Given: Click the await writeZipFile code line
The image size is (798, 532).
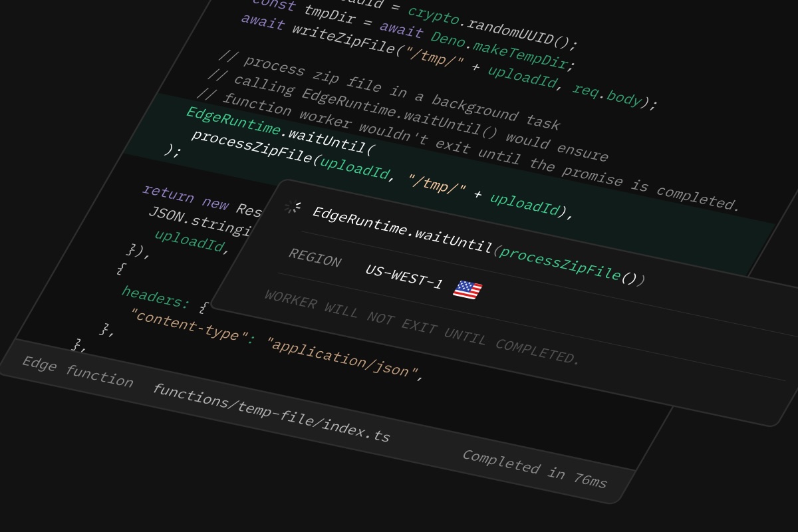Looking at the screenshot, I should coord(449,61).
